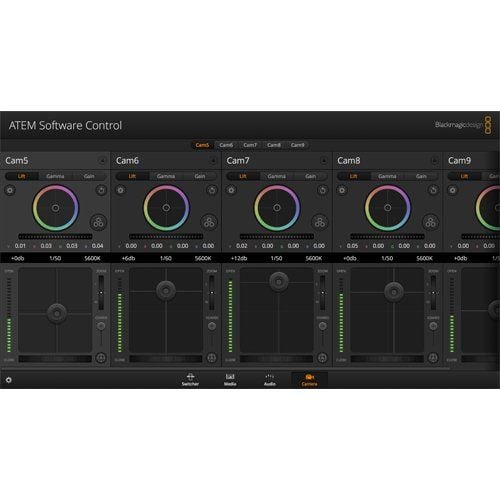This screenshot has width=500, height=500.
Task: Expand the Cam7 header arrow
Action: click(324, 161)
